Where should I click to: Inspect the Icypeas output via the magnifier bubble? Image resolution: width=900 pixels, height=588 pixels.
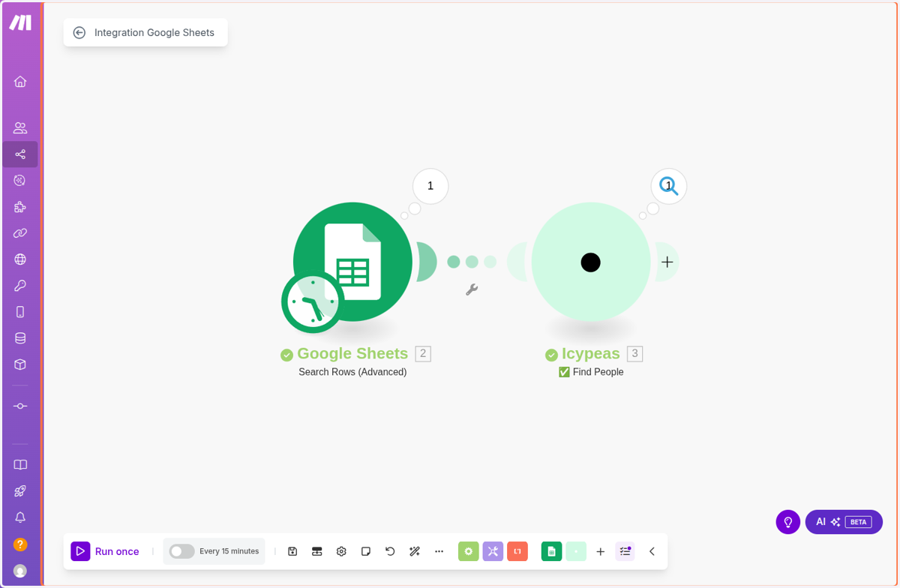pyautogui.click(x=669, y=186)
